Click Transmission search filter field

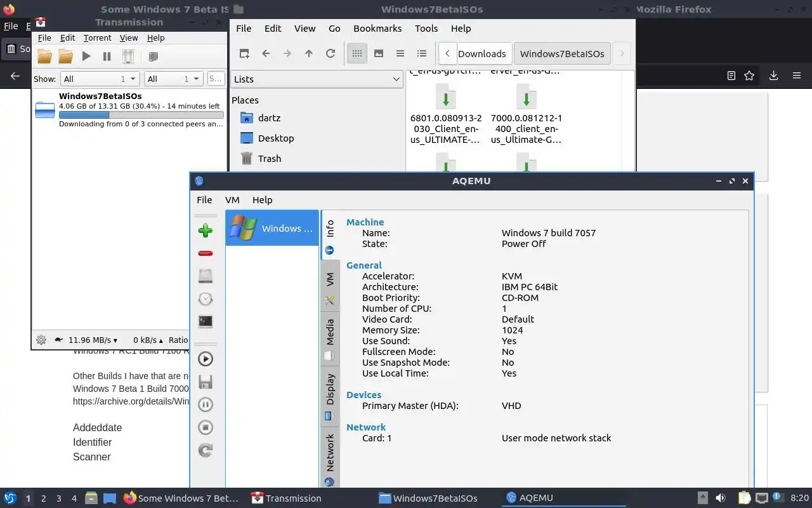[216, 79]
